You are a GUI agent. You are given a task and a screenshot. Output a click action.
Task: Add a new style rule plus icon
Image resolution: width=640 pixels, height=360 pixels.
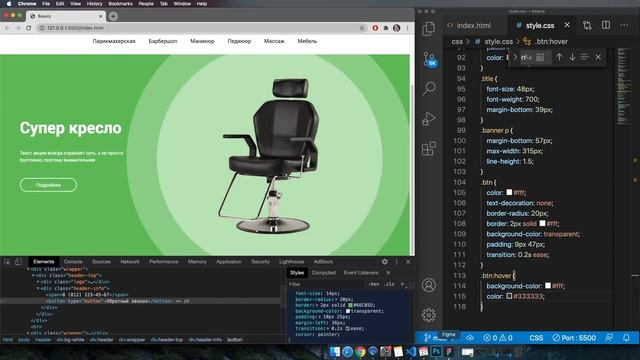[402, 284]
